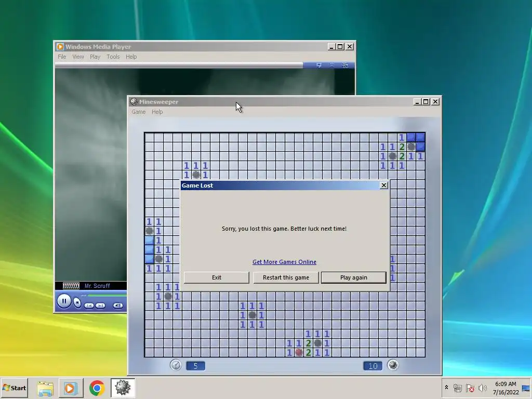Click the 6:09 AM taskbar clock
The width and height of the screenshot is (532, 399).
tap(506, 384)
